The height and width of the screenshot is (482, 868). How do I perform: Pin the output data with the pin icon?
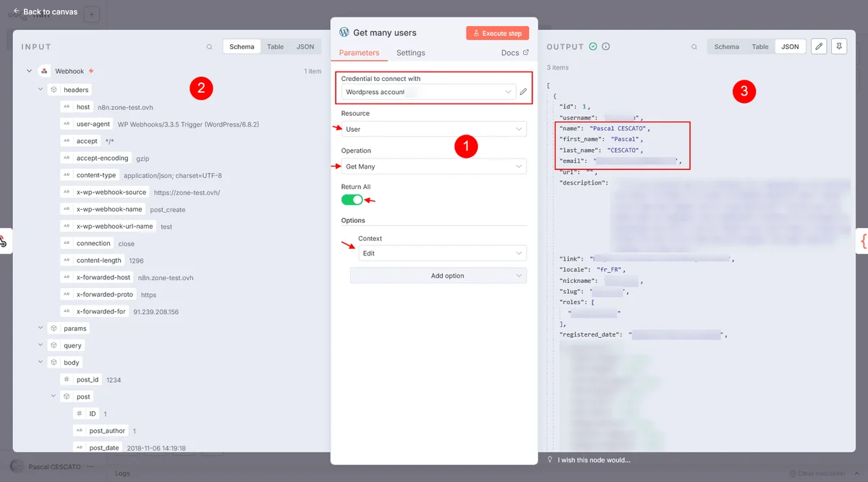point(839,46)
